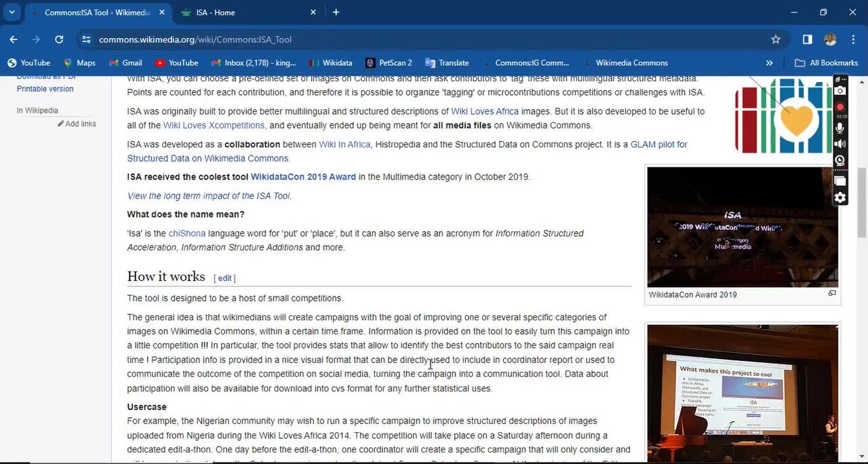Open the Chrome profile avatar
This screenshot has width=868, height=464.
(830, 39)
